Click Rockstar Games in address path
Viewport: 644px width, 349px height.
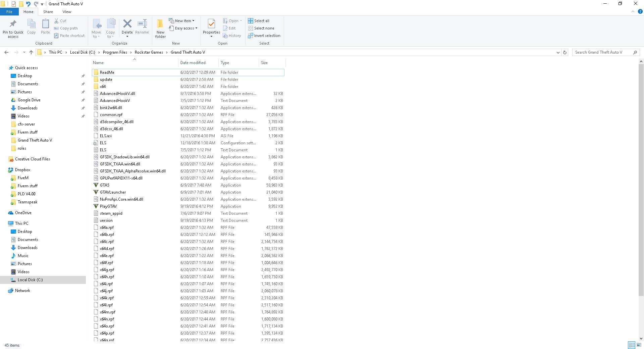[149, 52]
